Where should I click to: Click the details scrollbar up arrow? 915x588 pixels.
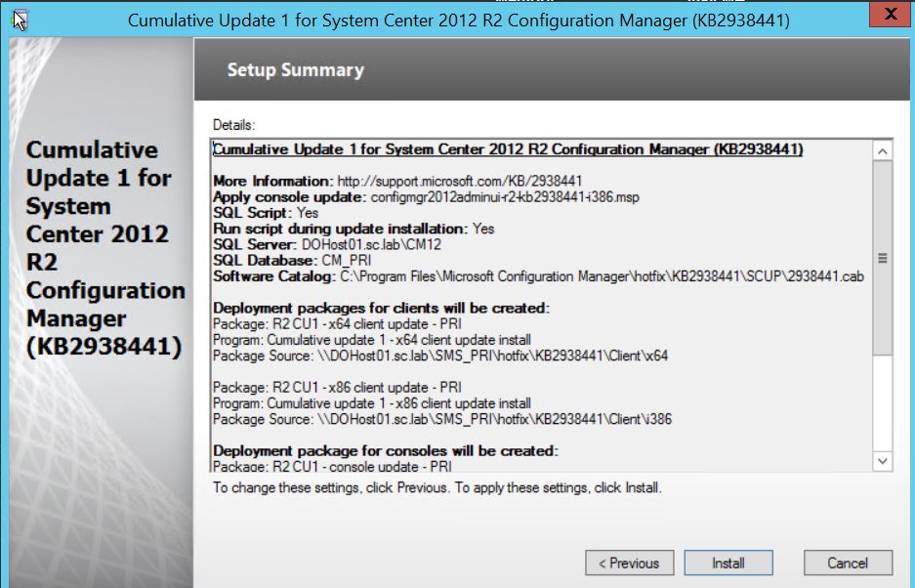[883, 151]
